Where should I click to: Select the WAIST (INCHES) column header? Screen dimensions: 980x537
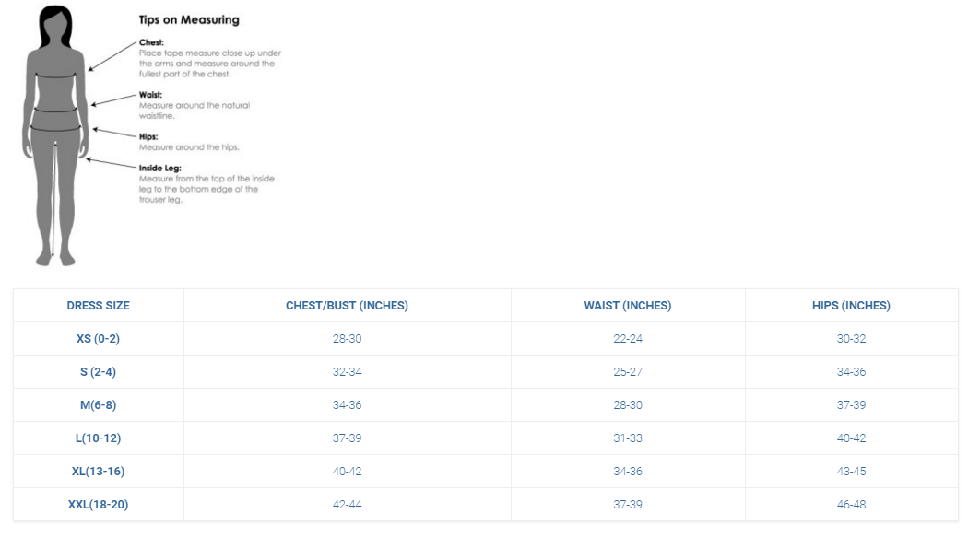point(628,305)
